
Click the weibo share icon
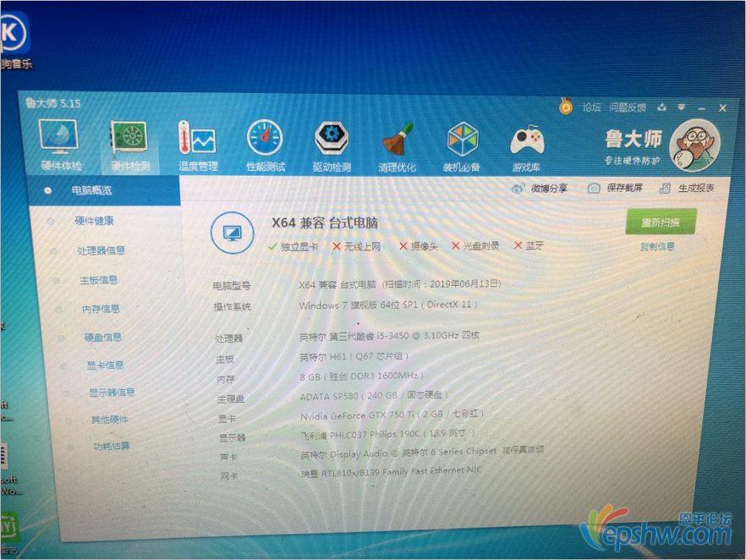[518, 189]
